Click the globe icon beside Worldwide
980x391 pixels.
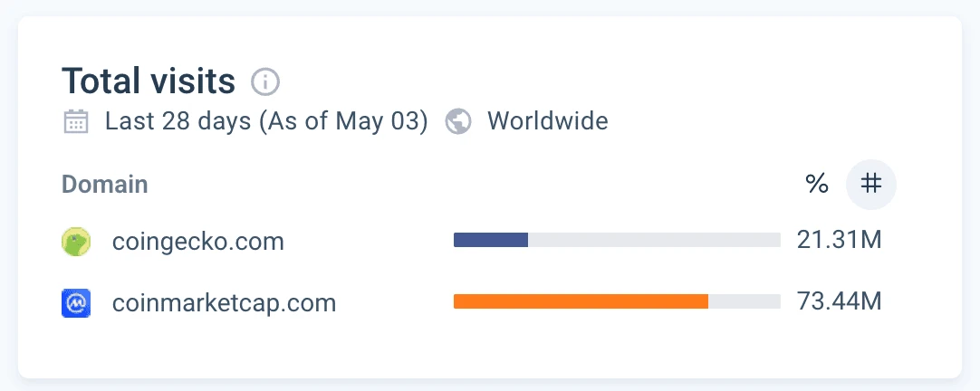coord(459,121)
